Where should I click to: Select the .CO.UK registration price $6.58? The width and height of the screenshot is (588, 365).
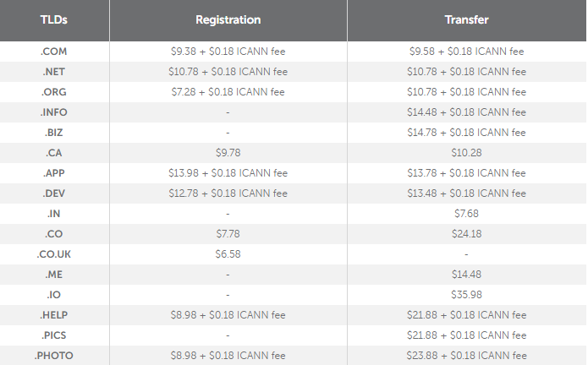point(228,253)
